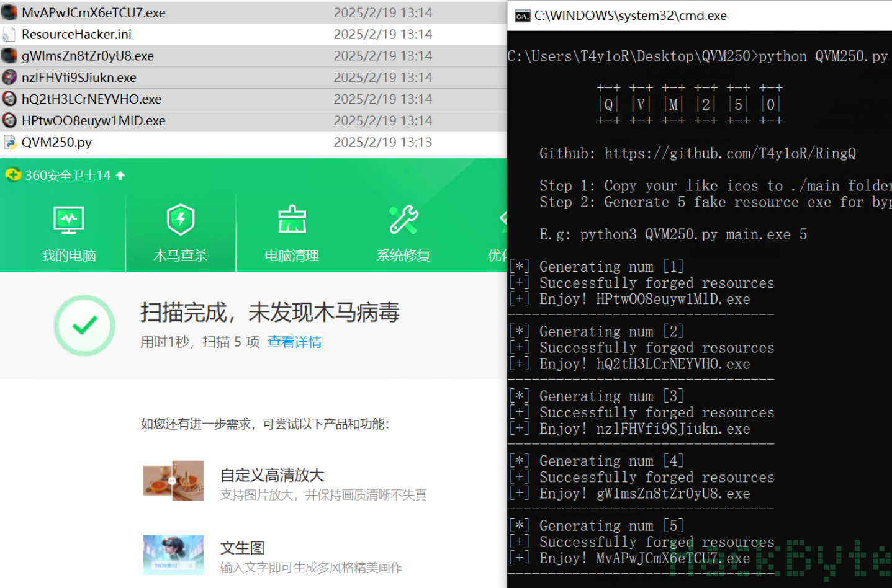
Task: Select file name nzlFHVfi9SJiukn.exe in list
Action: point(79,78)
